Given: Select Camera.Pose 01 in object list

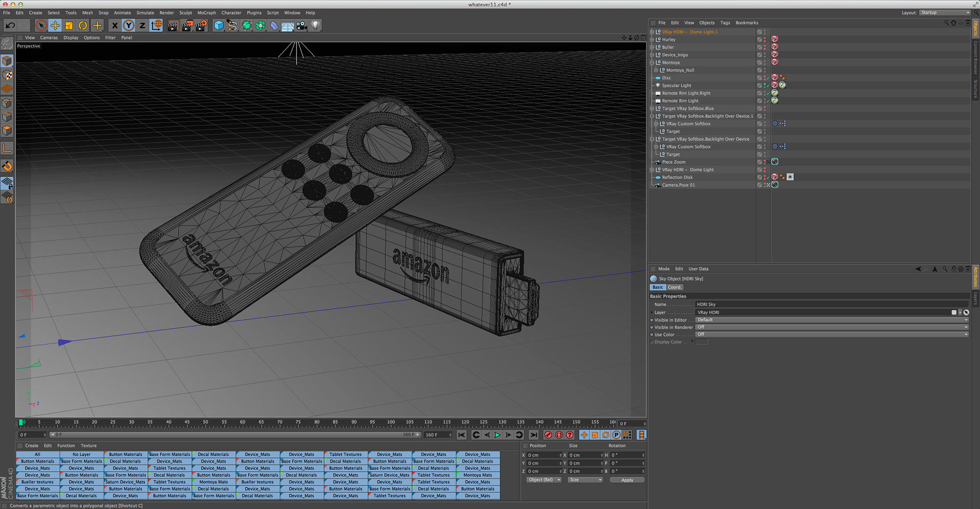Looking at the screenshot, I should (x=678, y=185).
